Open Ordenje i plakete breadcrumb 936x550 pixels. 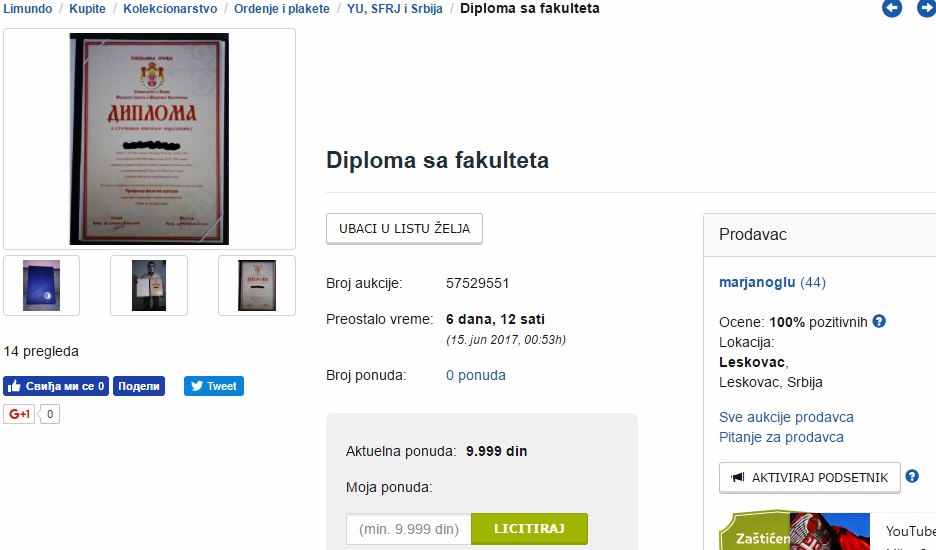coord(282,8)
